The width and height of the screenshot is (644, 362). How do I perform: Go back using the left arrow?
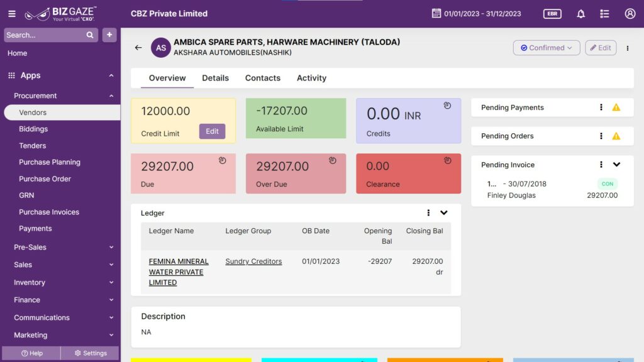click(138, 48)
